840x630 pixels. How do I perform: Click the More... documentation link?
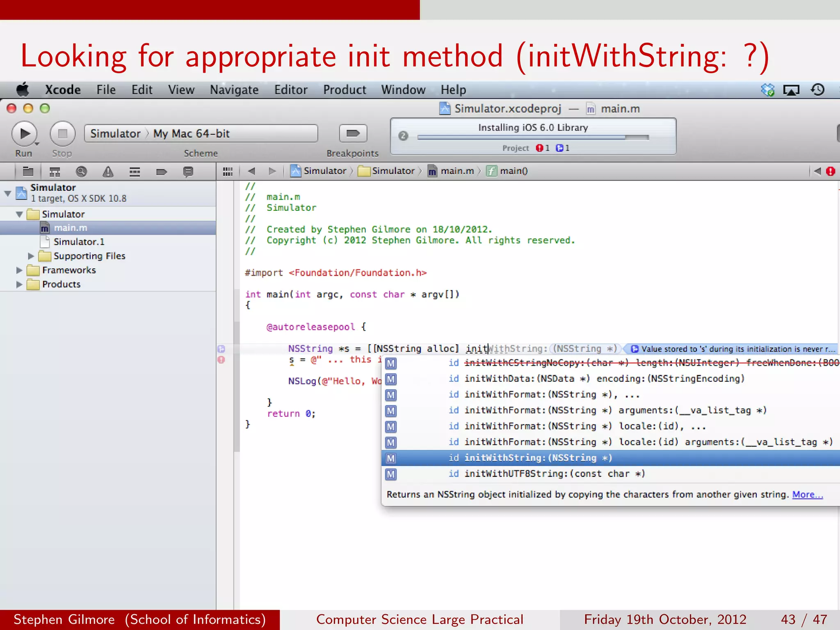[807, 495]
